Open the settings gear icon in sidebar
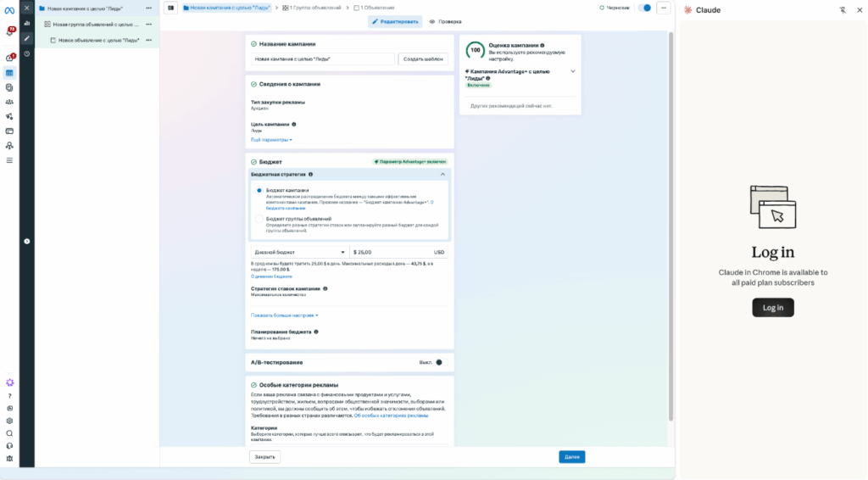 (x=9, y=421)
